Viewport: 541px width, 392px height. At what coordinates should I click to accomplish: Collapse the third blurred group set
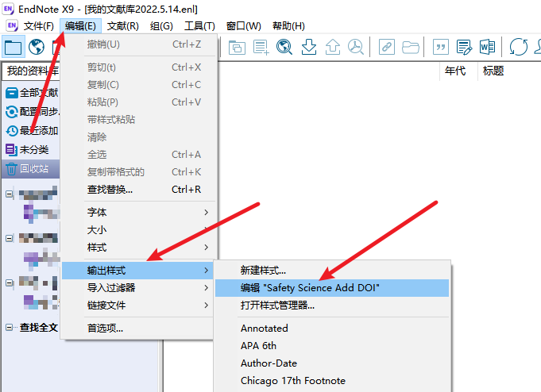pos(10,283)
